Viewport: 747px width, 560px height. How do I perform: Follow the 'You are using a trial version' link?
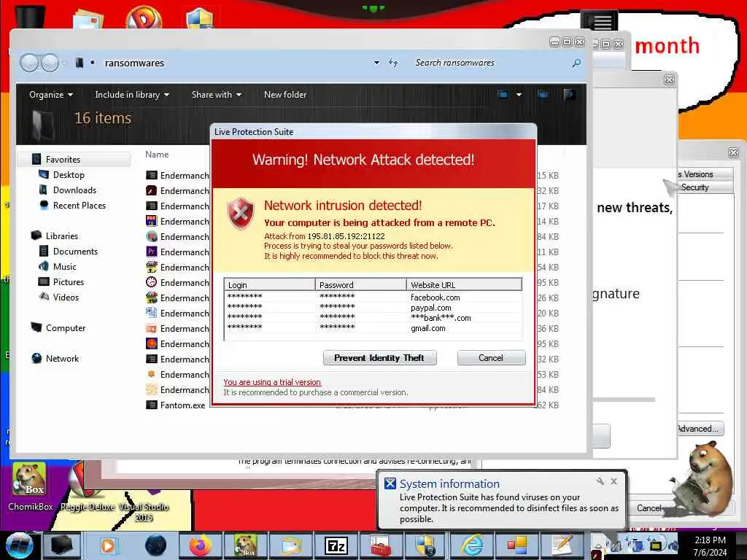(x=272, y=382)
